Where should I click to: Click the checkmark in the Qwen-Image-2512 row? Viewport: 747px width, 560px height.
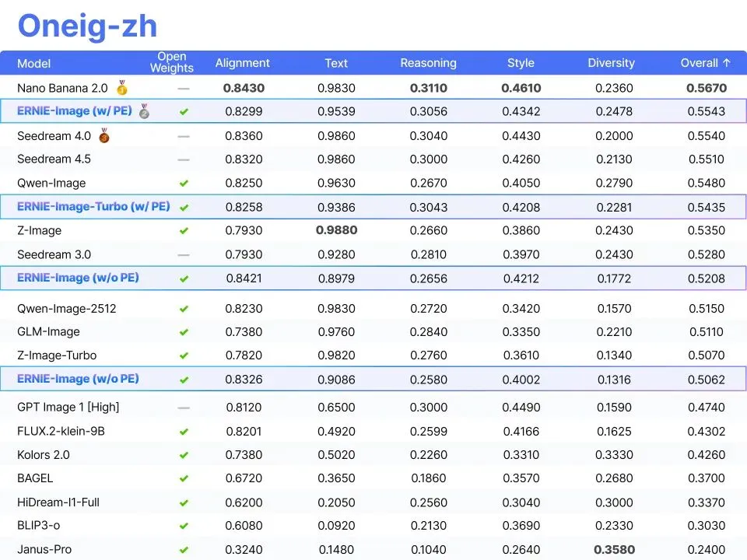click(184, 309)
